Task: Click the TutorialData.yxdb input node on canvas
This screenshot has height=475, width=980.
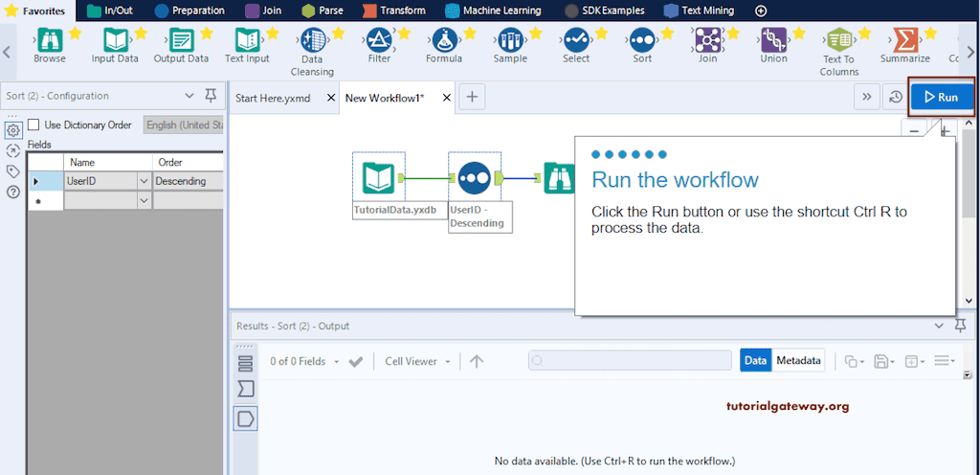Action: pyautogui.click(x=379, y=178)
